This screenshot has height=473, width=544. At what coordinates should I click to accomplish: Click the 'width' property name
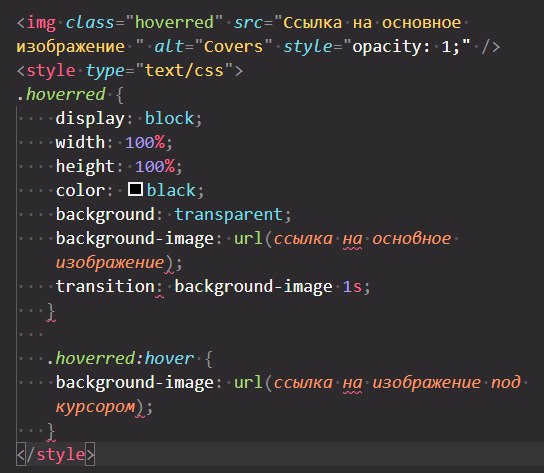pyautogui.click(x=80, y=142)
